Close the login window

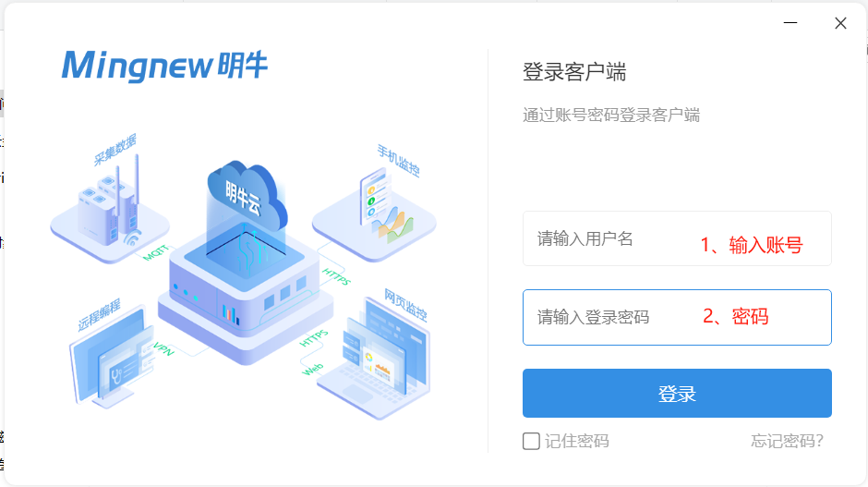coord(840,23)
